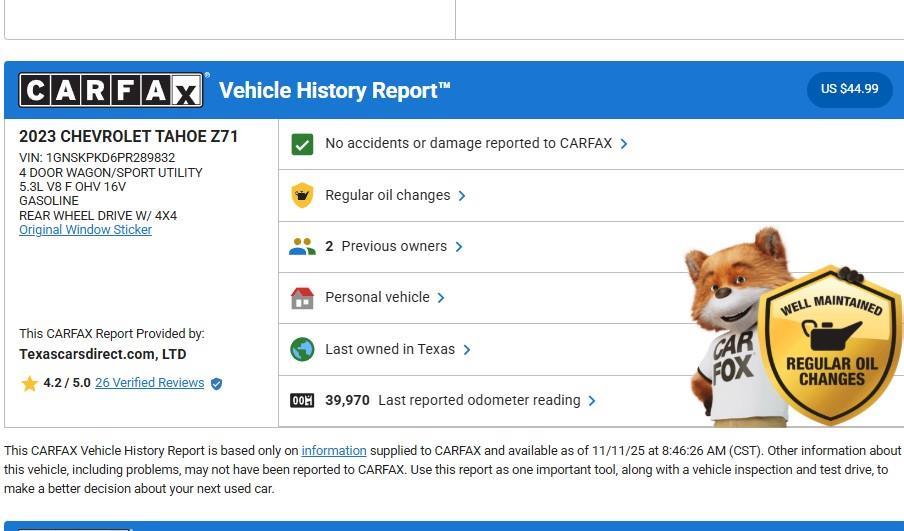Expand the Regular oil changes chevron
Screen dimensions: 904x531
(x=462, y=196)
